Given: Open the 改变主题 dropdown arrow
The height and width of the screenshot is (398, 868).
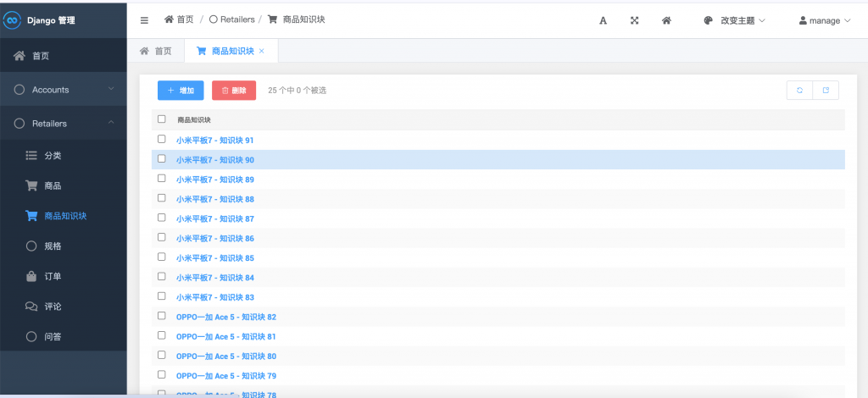Looking at the screenshot, I should pos(762,20).
